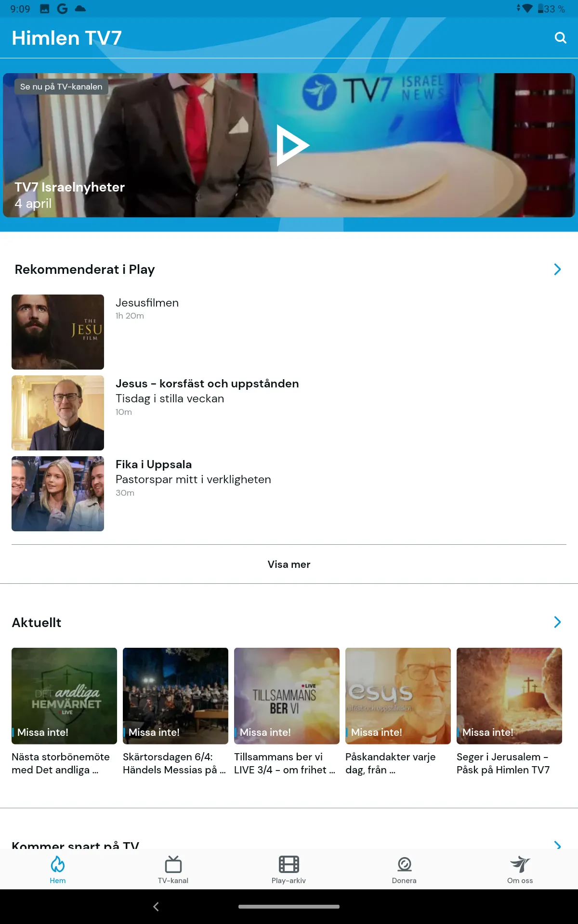Open Skärtorsdagen Händels Messias card image

coord(175,696)
